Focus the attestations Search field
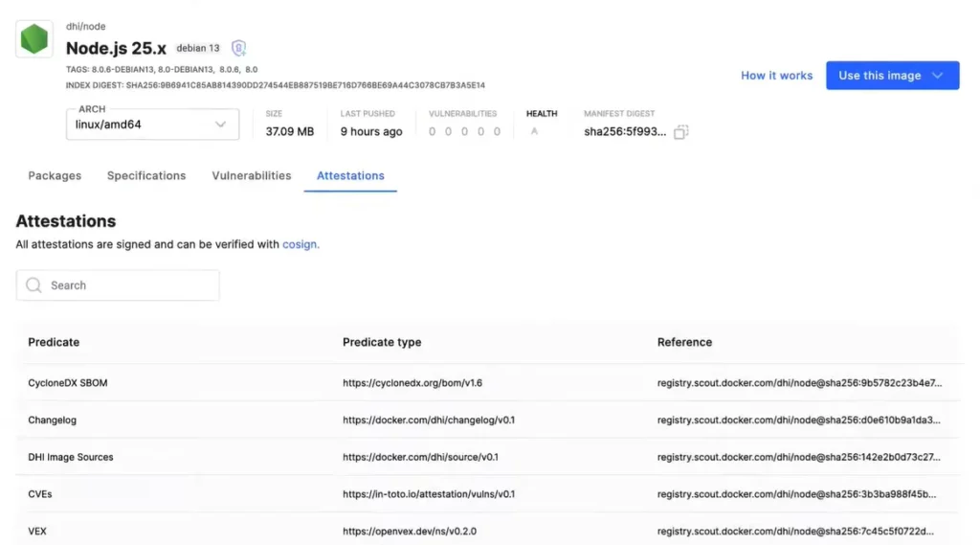This screenshot has width=980, height=545. [x=118, y=285]
